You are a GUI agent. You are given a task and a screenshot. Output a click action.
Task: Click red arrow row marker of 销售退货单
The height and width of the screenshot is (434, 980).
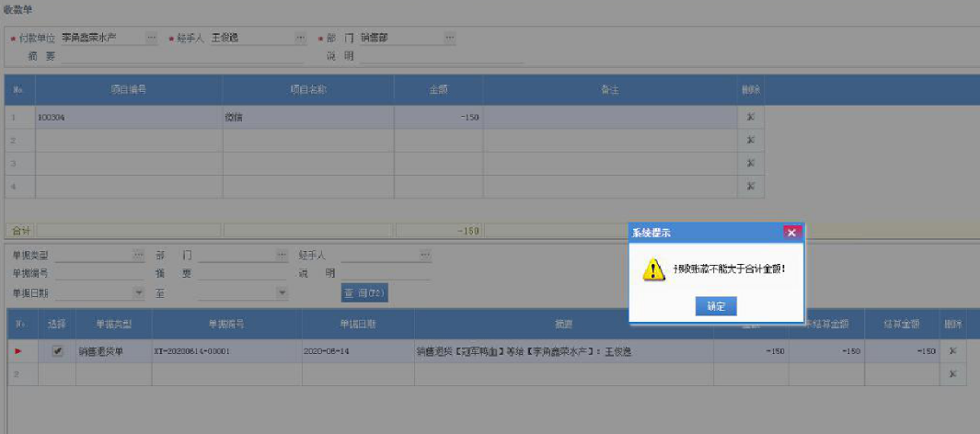tap(18, 351)
